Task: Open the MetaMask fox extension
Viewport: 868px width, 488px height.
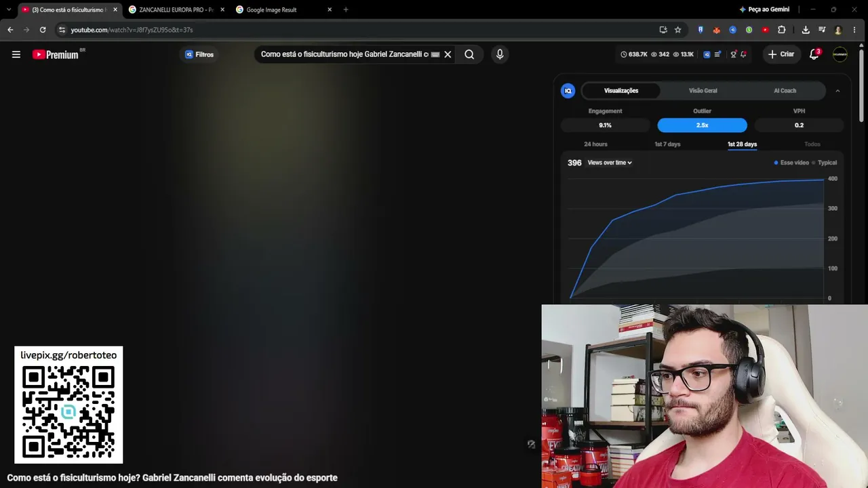Action: tap(717, 30)
